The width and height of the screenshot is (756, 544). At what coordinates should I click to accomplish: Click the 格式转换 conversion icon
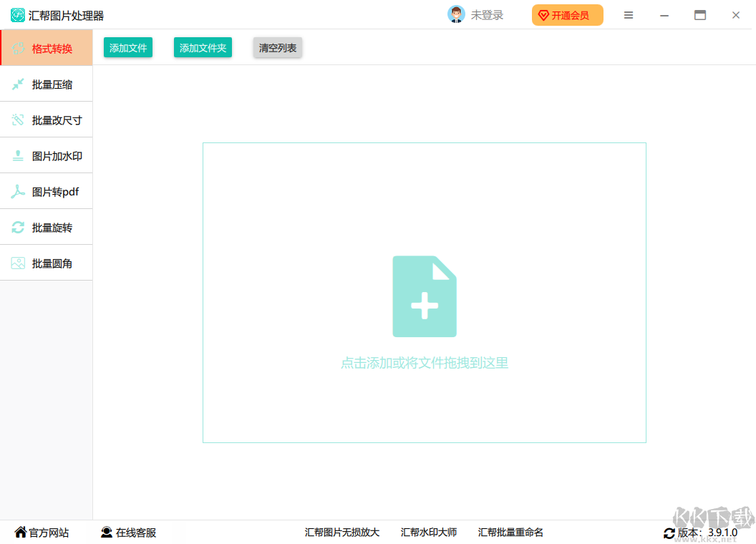(19, 48)
